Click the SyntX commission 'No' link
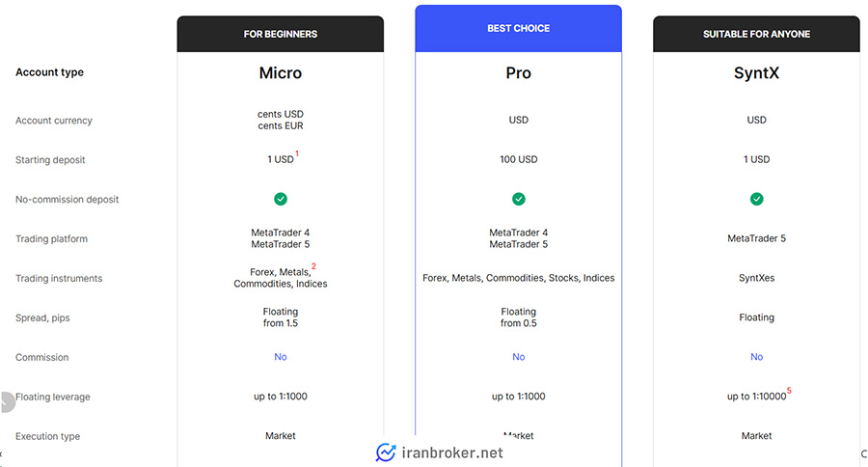This screenshot has height=467, width=868. click(756, 357)
